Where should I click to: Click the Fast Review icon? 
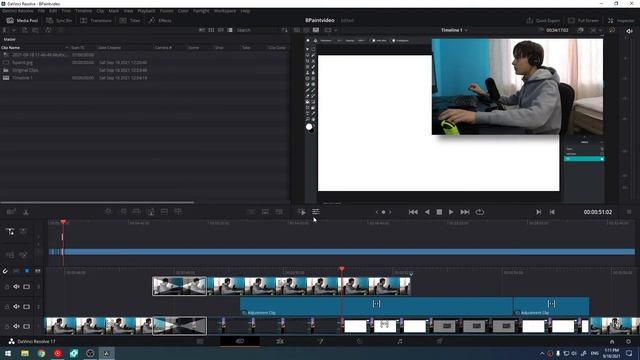pyautogui.click(x=302, y=212)
